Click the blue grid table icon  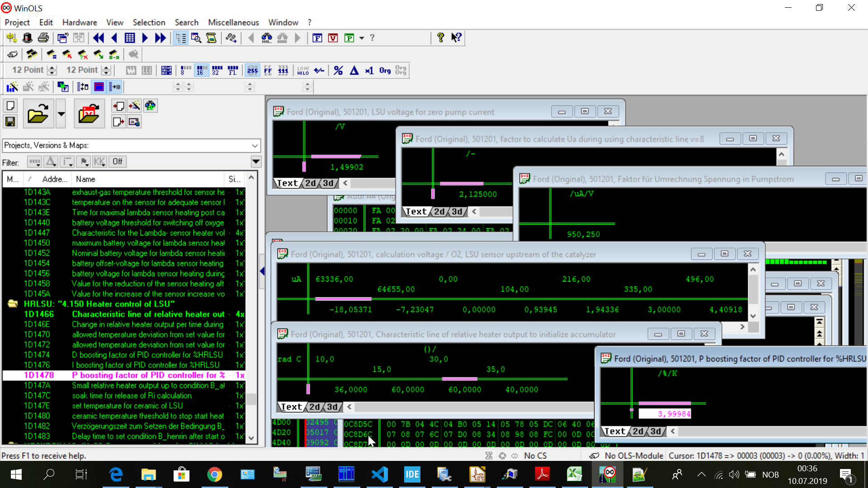[130, 38]
